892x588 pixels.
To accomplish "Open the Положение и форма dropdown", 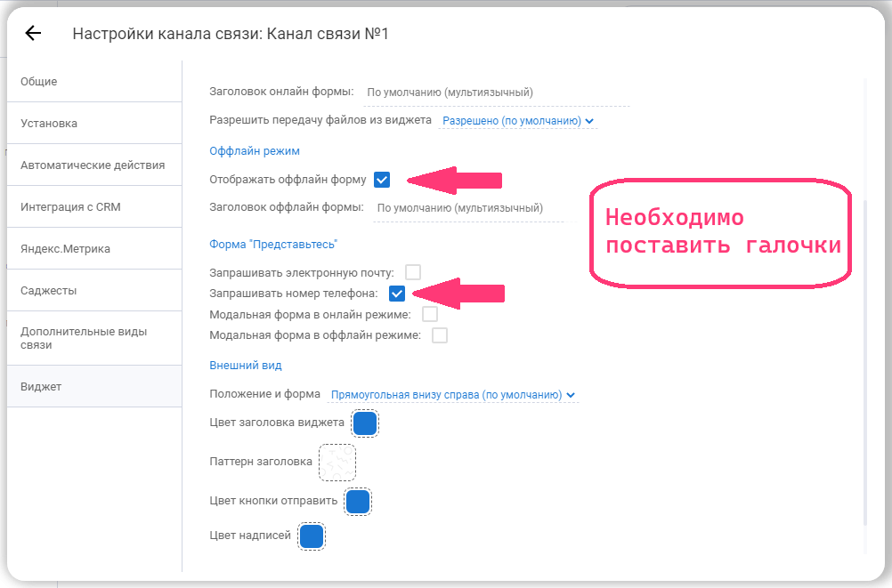I will pyautogui.click(x=452, y=395).
